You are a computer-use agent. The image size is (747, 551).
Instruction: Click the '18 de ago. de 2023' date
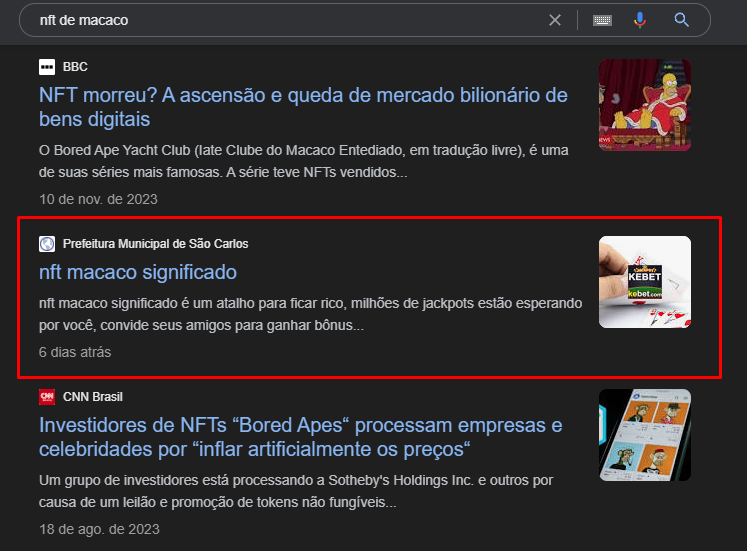(99, 529)
